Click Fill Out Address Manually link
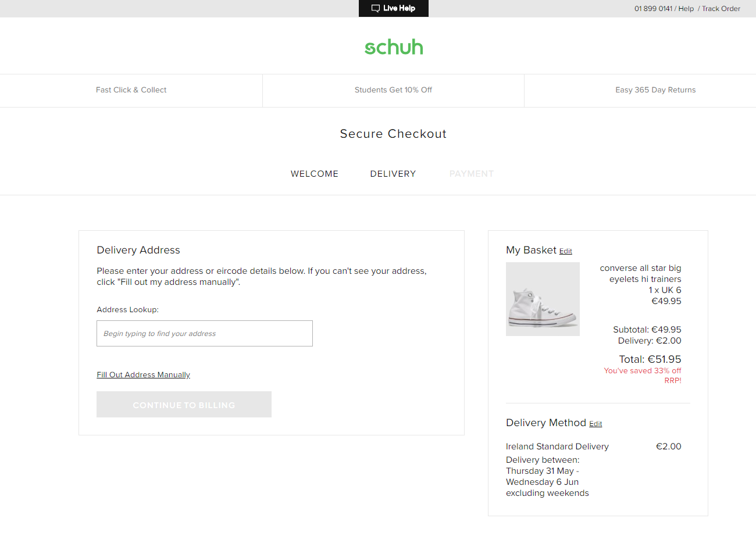This screenshot has height=536, width=756. click(x=143, y=375)
